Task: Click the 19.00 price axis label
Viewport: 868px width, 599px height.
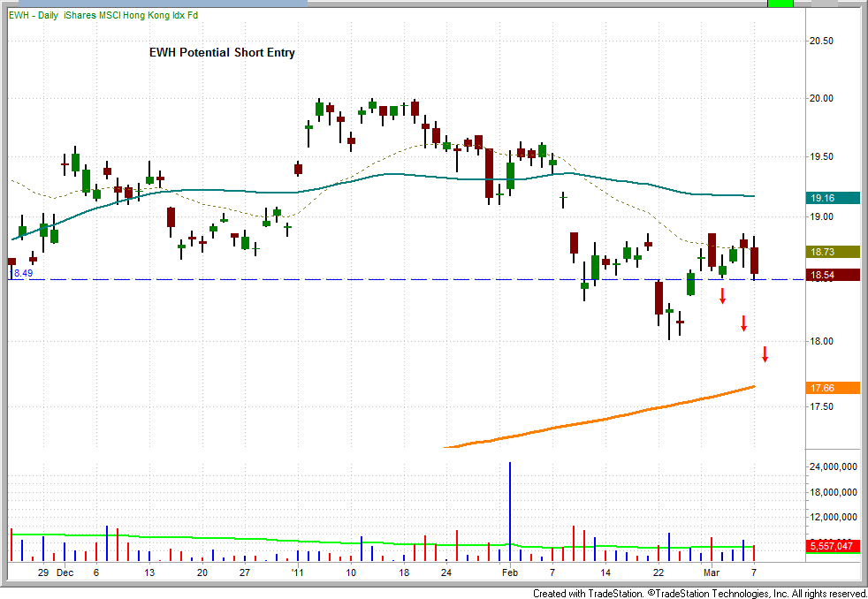Action: pos(820,216)
